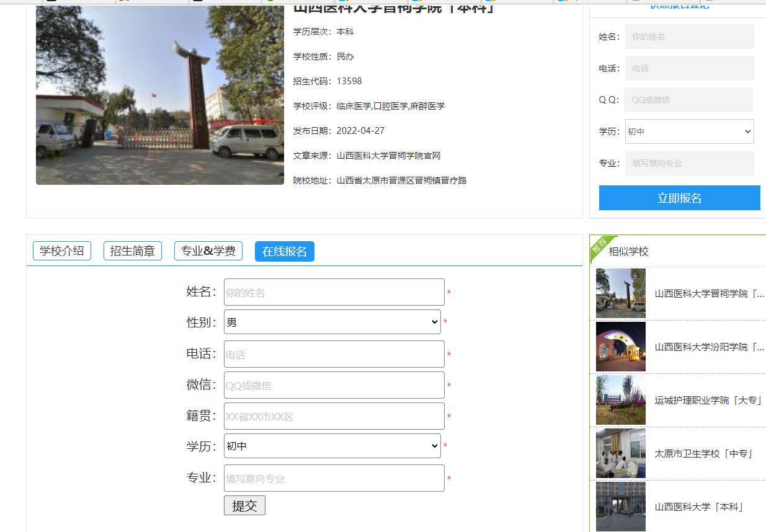This screenshot has height=532, width=766.
Task: Click the 院校地址 address text
Action: (380, 180)
